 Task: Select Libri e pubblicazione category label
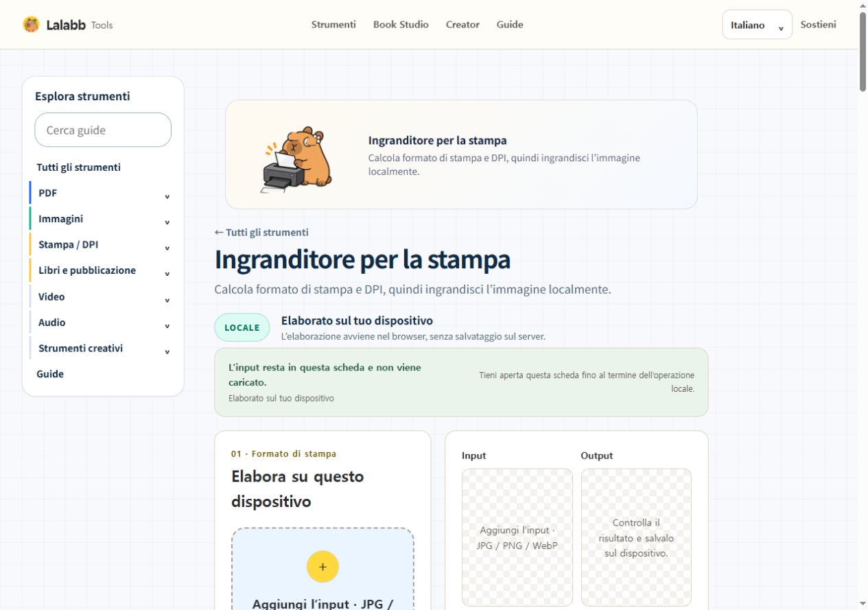click(x=87, y=270)
